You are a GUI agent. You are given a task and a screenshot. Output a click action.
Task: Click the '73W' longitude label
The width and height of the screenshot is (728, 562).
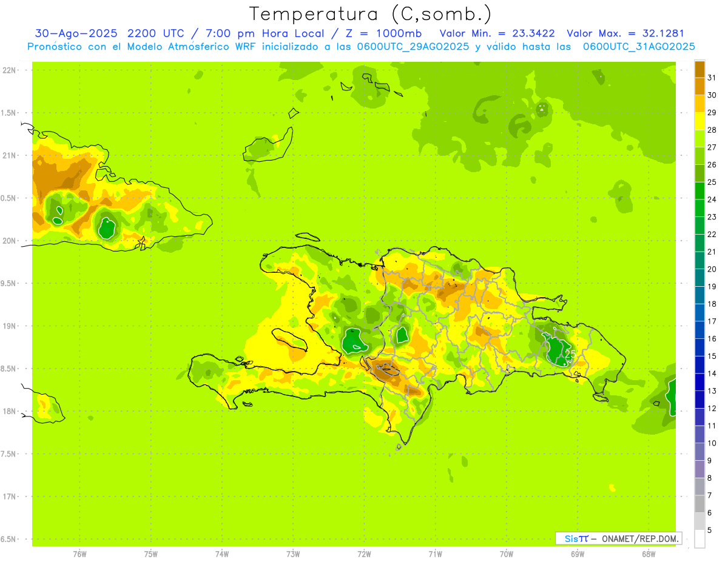point(293,554)
